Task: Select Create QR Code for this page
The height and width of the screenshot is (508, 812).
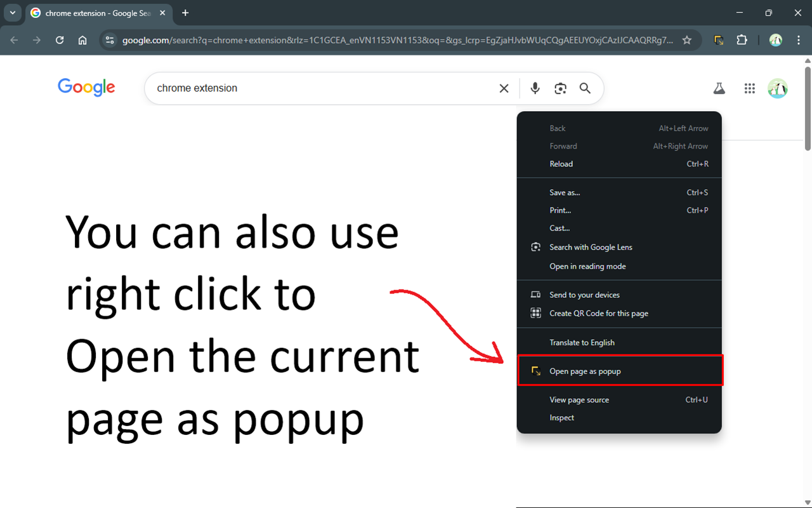Action: (x=599, y=313)
